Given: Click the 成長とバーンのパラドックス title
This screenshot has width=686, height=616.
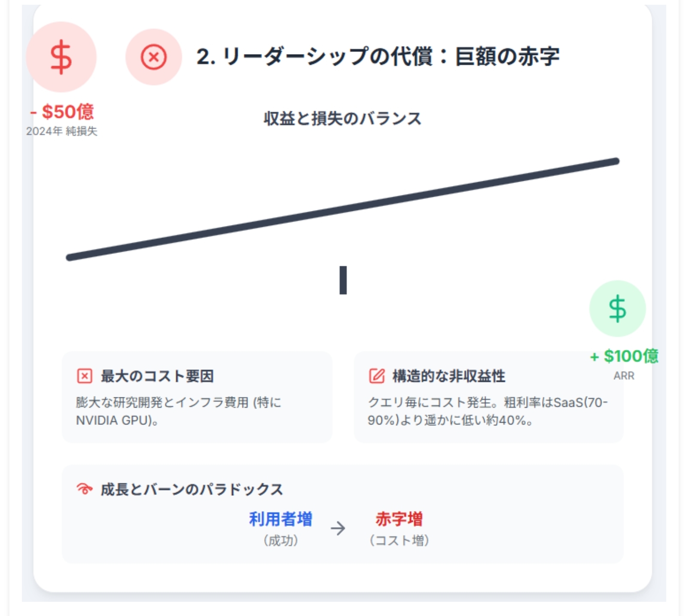Looking at the screenshot, I should (192, 489).
